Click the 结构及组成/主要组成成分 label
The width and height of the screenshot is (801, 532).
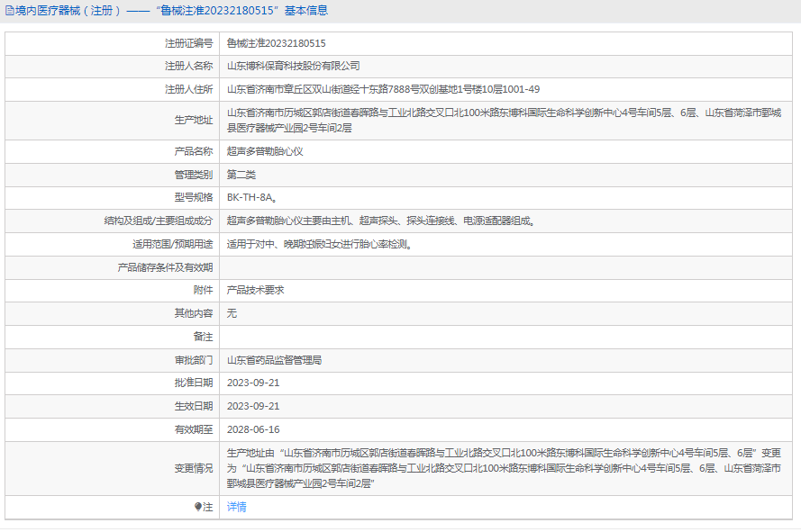click(x=159, y=221)
